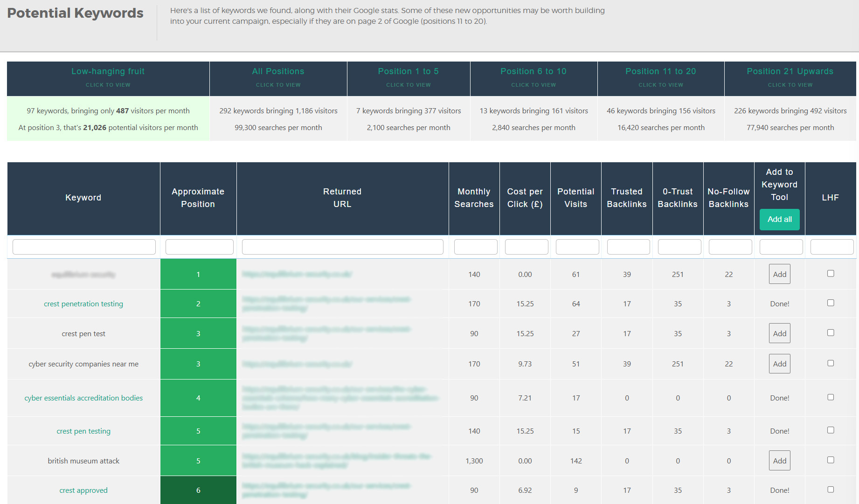
Task: Add 'cyber security companies near me' keyword
Action: click(779, 364)
